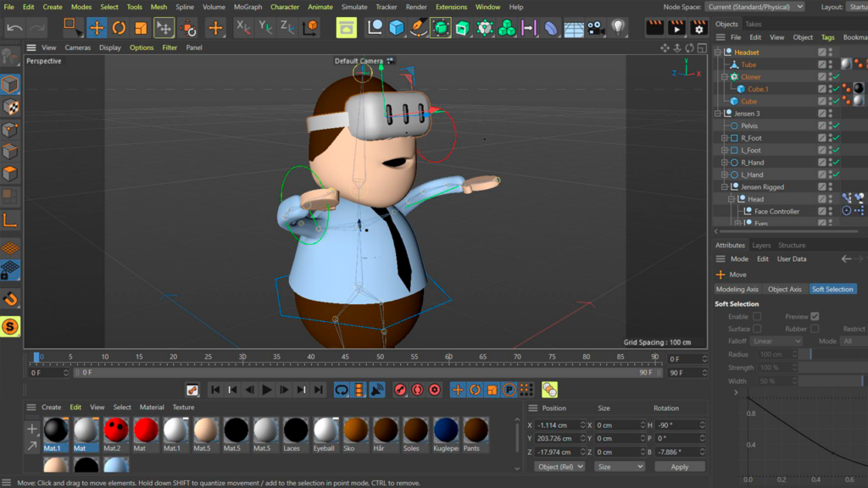The image size is (868, 488).
Task: Click the X position input field
Action: 558,425
